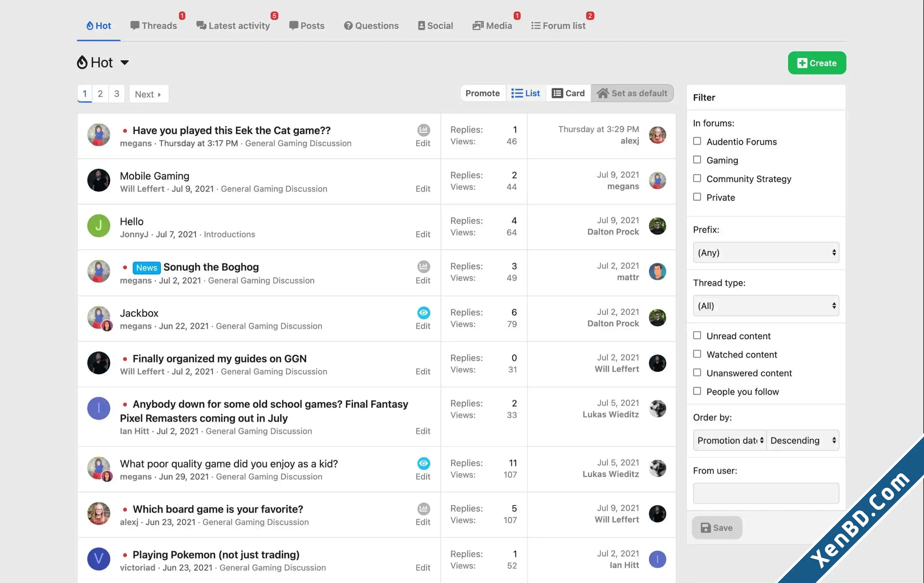Go to page 3
The image size is (924, 583).
point(117,94)
